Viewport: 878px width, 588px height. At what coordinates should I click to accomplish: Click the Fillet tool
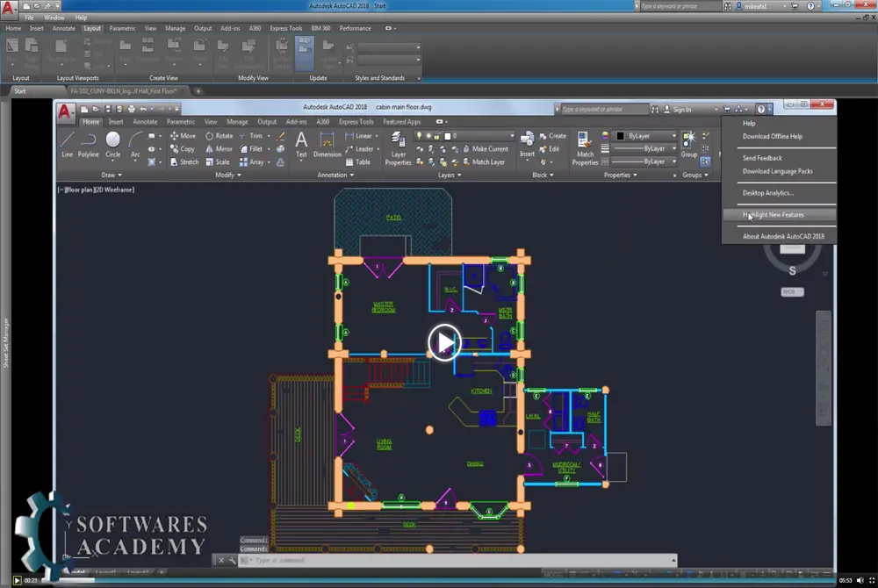251,149
